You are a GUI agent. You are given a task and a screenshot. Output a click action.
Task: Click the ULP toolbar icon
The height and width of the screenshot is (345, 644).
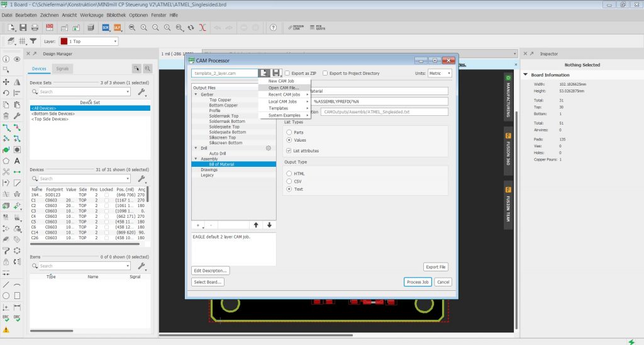[x=116, y=28]
